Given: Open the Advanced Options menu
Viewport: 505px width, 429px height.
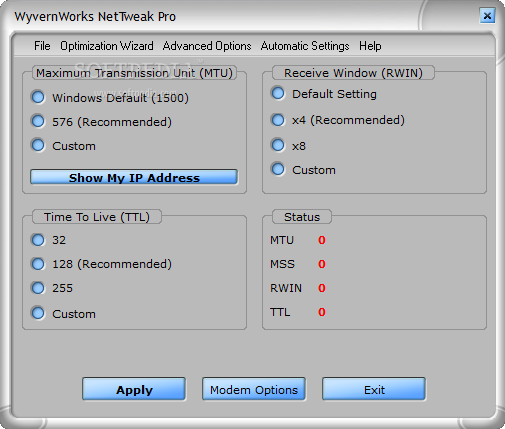Looking at the screenshot, I should tap(207, 46).
